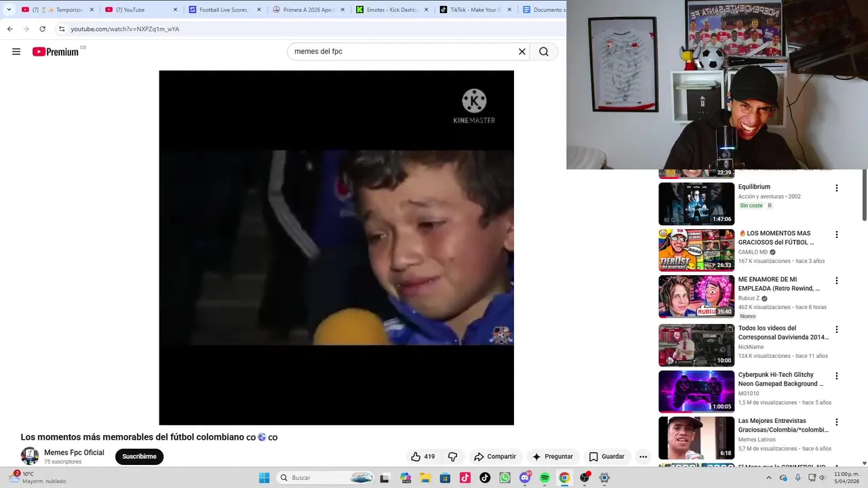The image size is (868, 488).
Task: Click the taskbar Buscar search box
Action: coord(325,478)
